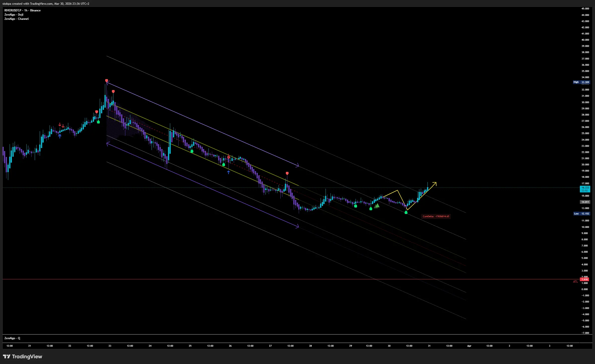Image resolution: width=595 pixels, height=364 pixels.
Task: Click the cyan current price 16.333 tag
Action: 585,189
